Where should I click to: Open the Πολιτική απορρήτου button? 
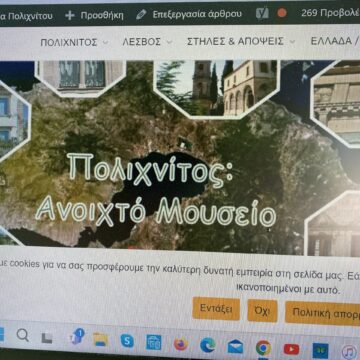pyautogui.click(x=322, y=313)
